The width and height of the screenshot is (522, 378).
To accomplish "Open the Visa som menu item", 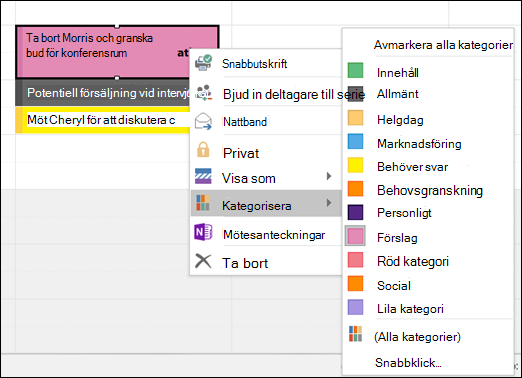I will (266, 178).
